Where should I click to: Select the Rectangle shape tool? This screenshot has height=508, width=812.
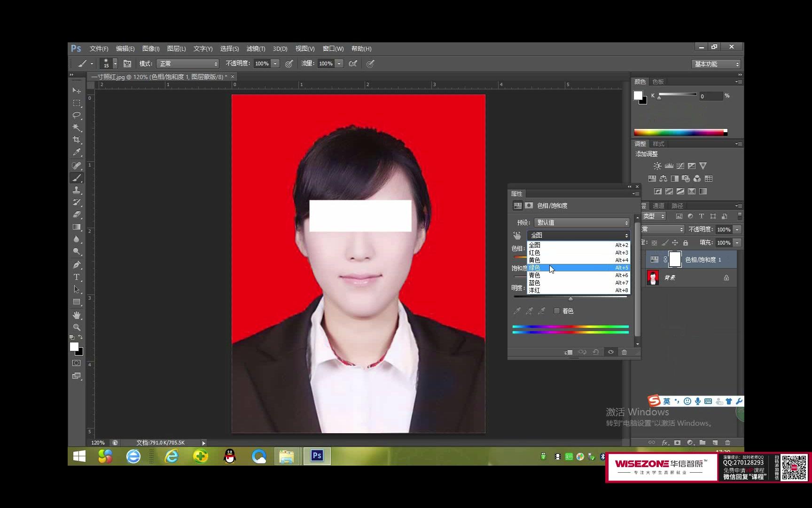click(x=77, y=302)
